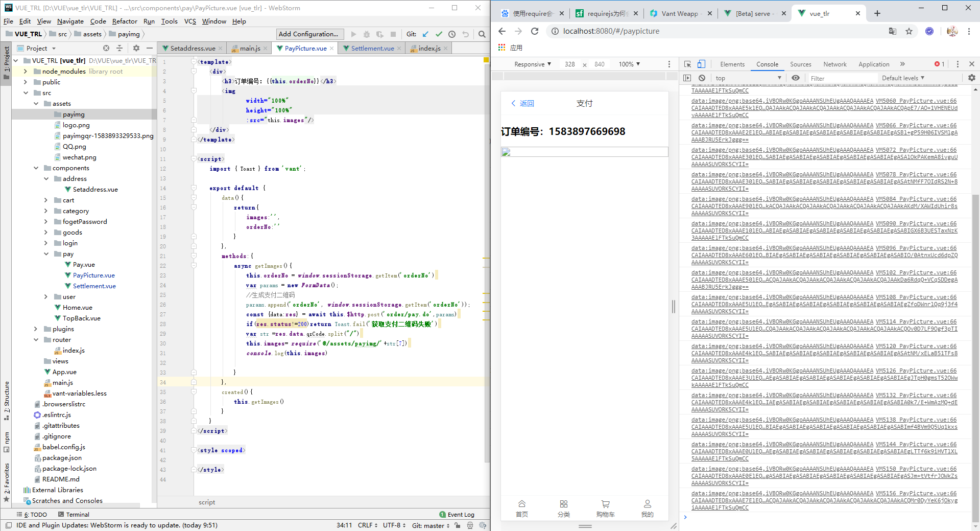Click the Stop square icon in toolbar
This screenshot has height=531, width=980.
pos(393,34)
